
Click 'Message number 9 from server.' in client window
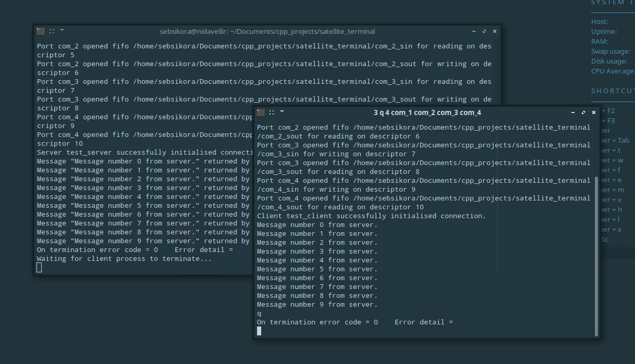[317, 304]
